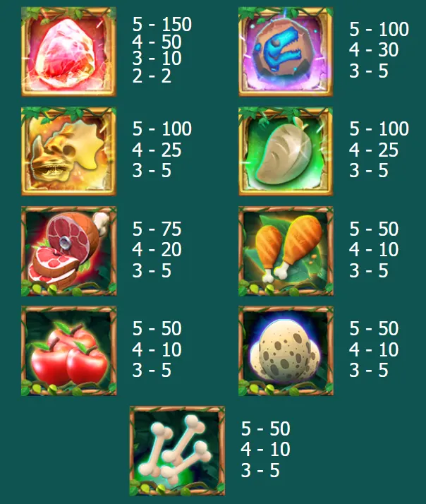Screen dimensions: 426x504
Task: Select the '4 - 20' ham payout line
Action: point(157,250)
